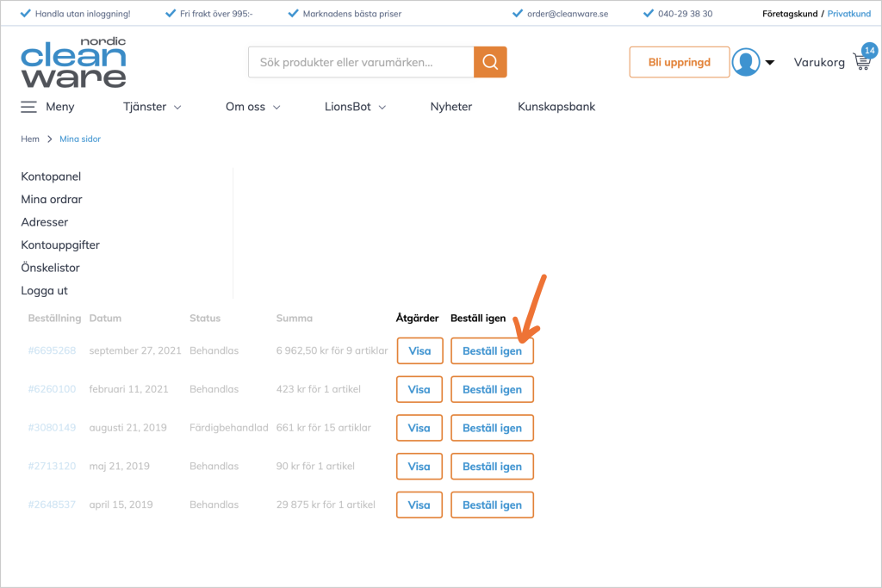Select Mina ordrar in account sidebar
The width and height of the screenshot is (882, 588).
pos(52,199)
